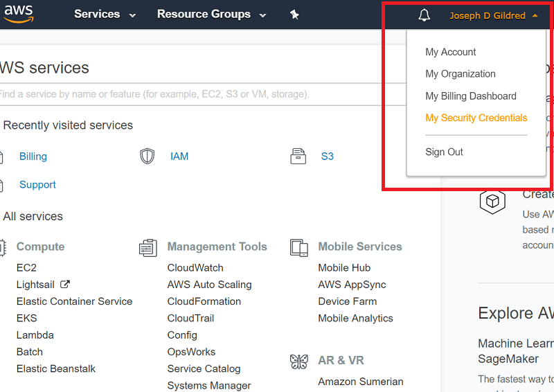
Task: Open CloudFormation service
Action: tap(204, 301)
